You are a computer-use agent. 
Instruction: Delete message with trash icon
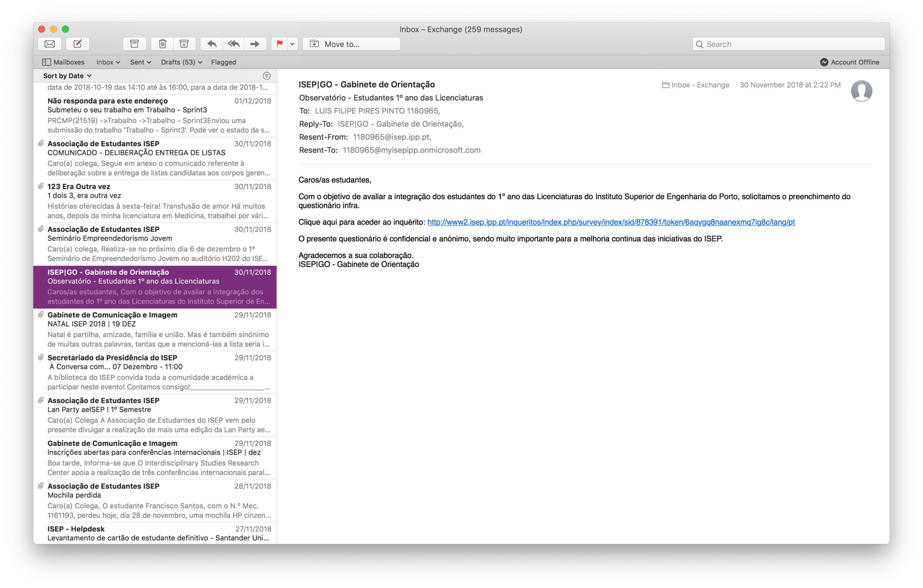click(x=162, y=44)
